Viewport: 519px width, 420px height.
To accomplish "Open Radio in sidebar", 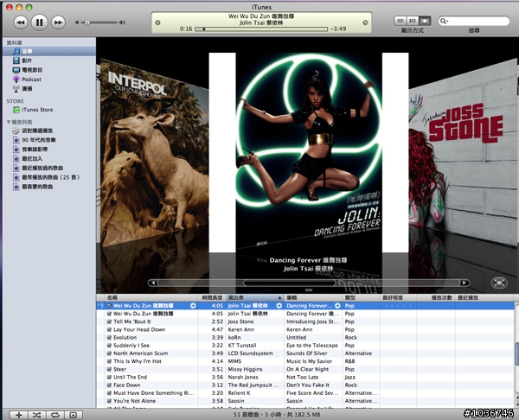I will (x=49, y=89).
